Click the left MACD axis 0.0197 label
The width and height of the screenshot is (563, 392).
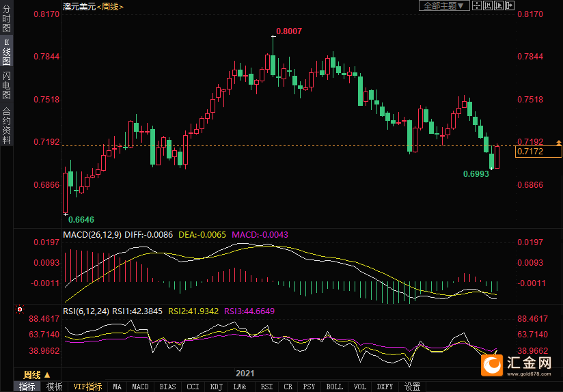[46, 242]
